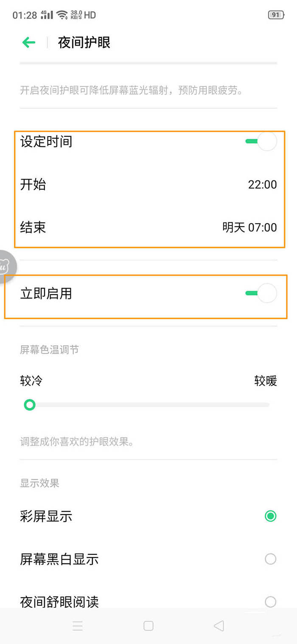The width and height of the screenshot is (297, 644).
Task: Tap the 较冷 cooler label
Action: pos(31,381)
